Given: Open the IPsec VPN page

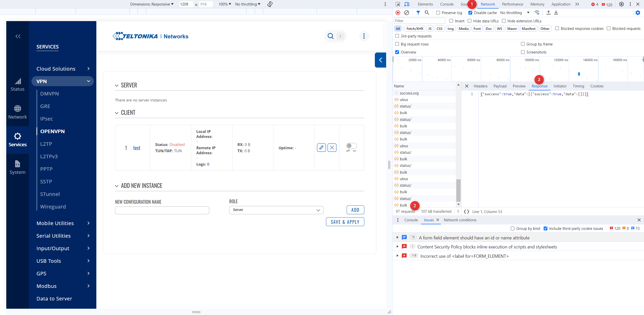Looking at the screenshot, I should (x=47, y=119).
